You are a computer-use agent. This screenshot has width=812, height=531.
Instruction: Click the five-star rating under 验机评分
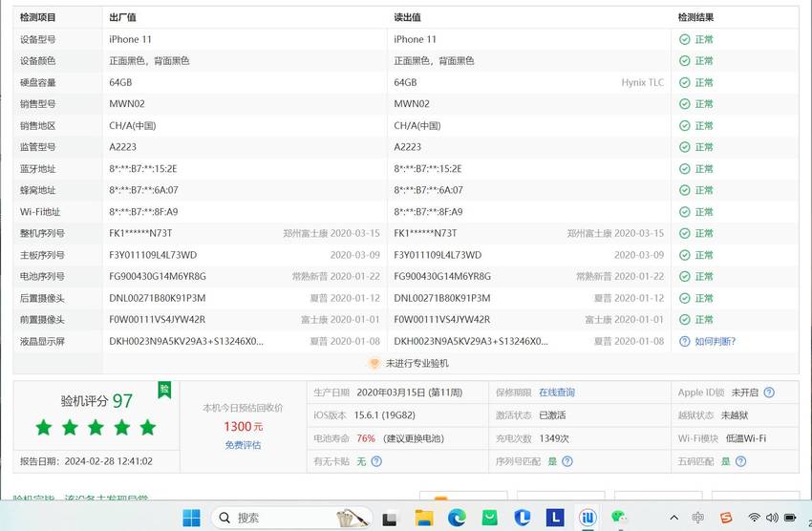(x=96, y=428)
